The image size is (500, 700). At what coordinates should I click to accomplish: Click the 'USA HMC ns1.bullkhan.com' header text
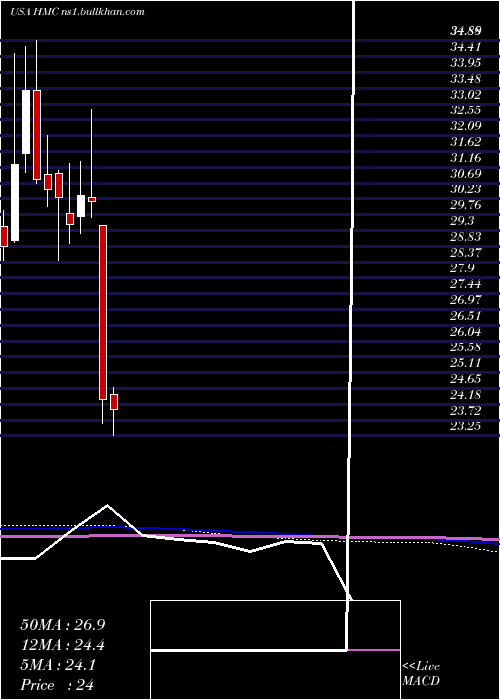77,12
